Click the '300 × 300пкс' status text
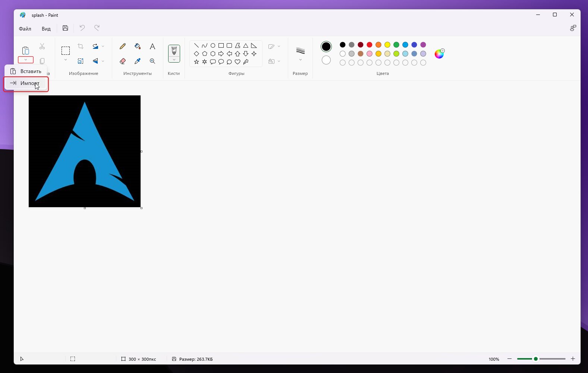The image size is (588, 373). coord(142,359)
